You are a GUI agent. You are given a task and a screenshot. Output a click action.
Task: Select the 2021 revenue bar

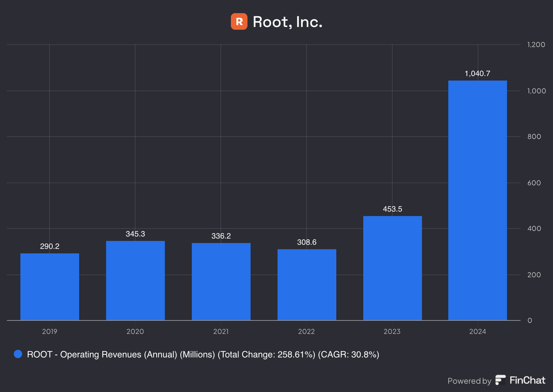click(x=221, y=281)
